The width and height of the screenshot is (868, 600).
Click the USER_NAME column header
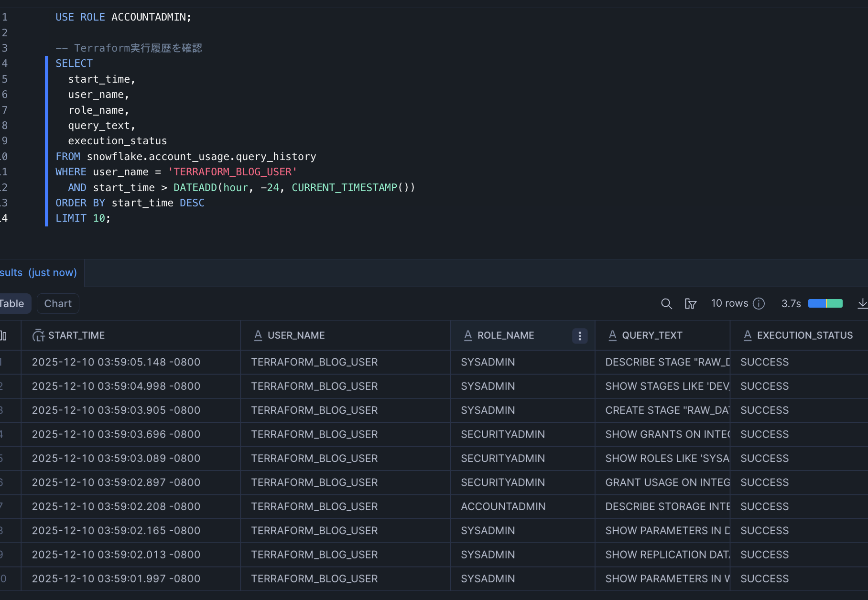(x=296, y=336)
